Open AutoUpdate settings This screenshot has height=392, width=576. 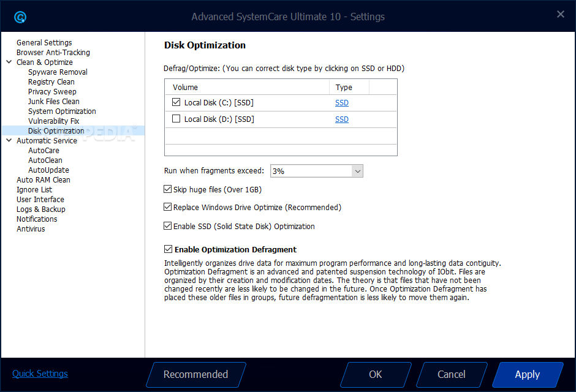tap(48, 170)
